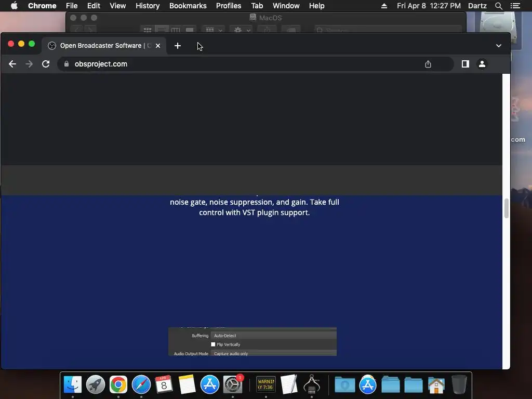
Task: Open Safari from the Dock
Action: click(x=141, y=384)
